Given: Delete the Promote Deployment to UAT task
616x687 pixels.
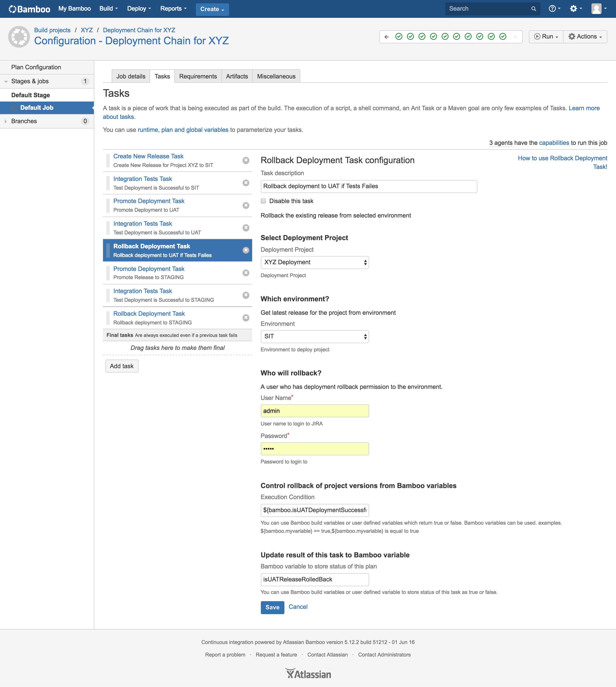Looking at the screenshot, I should click(x=246, y=205).
